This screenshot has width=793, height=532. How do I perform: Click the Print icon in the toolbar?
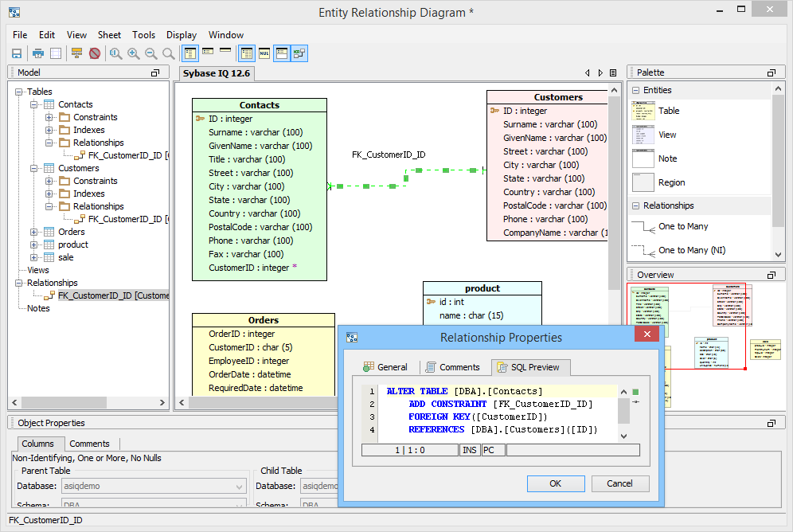click(x=38, y=53)
